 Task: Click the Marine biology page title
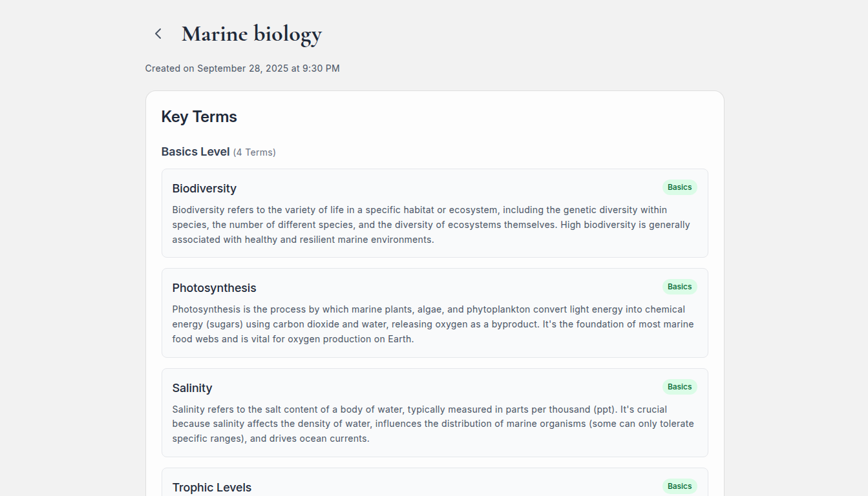251,34
